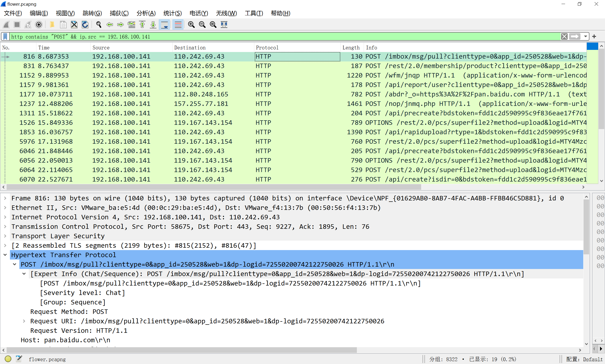
Task: Edit capture file properties status icon
Action: (19, 359)
